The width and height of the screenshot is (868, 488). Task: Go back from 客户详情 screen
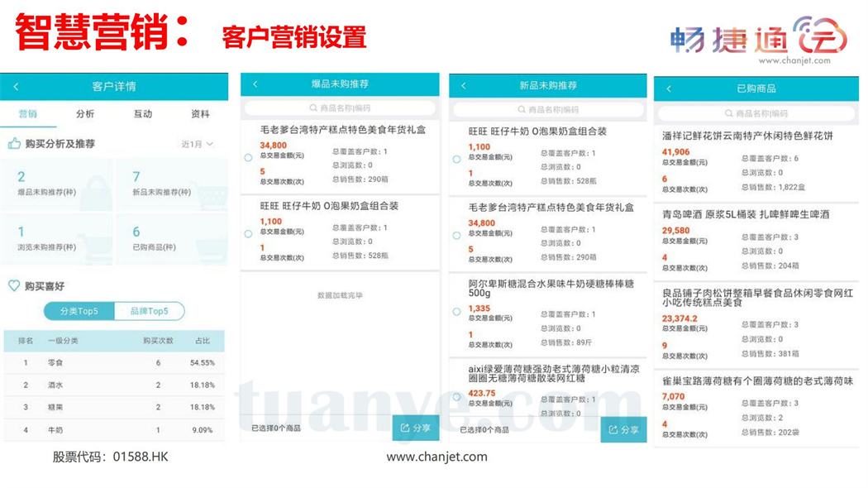[x=16, y=86]
